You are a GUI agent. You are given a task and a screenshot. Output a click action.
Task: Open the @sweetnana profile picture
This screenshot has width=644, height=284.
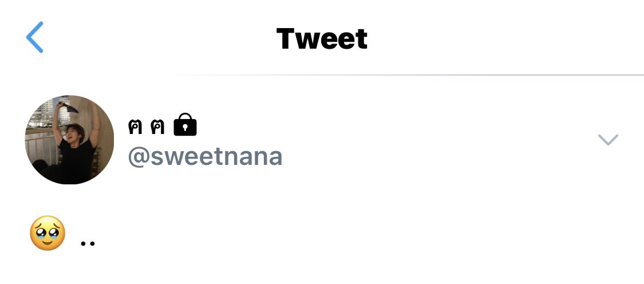(69, 140)
